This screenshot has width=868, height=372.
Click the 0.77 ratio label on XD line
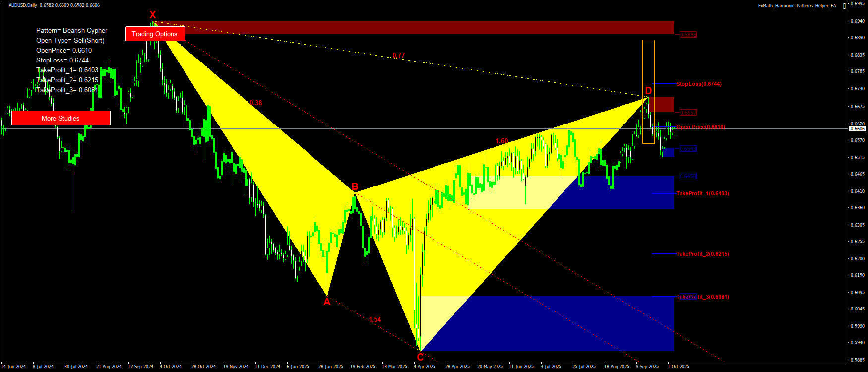coord(398,55)
